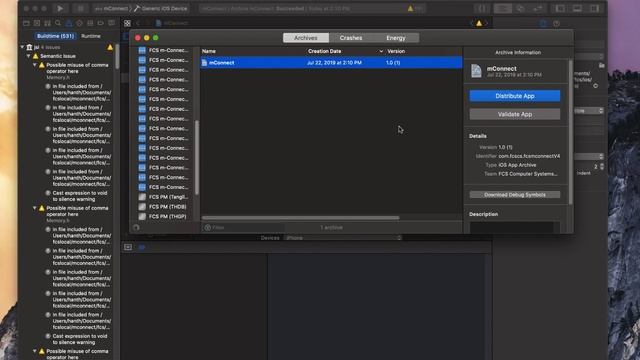This screenshot has height=360, width=640.
Task: Click warning icon in activity status bar
Action: click(x=410, y=8)
